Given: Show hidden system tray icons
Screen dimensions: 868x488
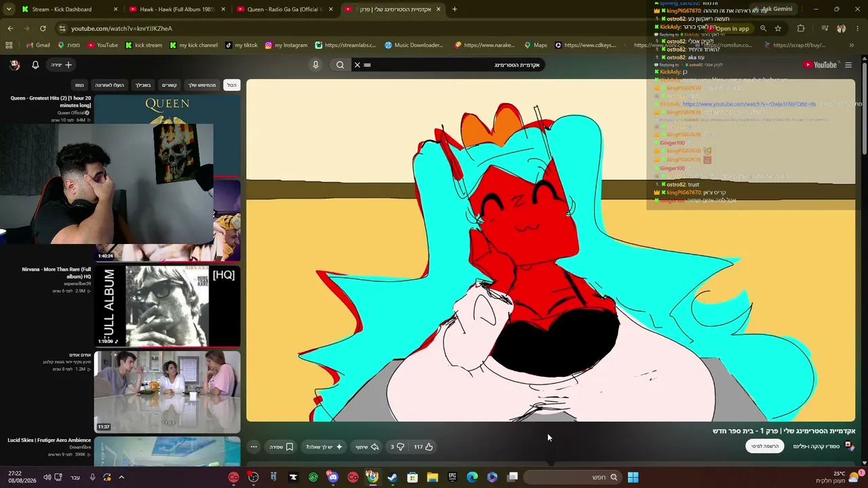Looking at the screenshot, I should tap(121, 477).
